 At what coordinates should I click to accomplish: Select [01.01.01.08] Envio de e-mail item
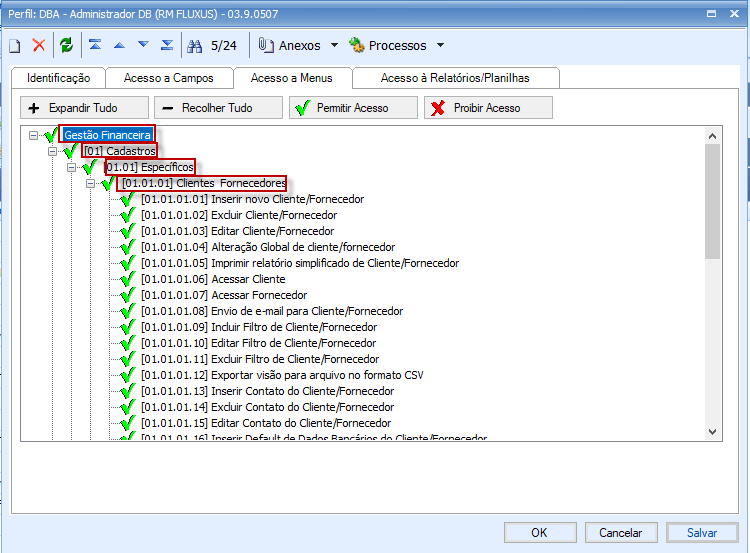tap(272, 311)
